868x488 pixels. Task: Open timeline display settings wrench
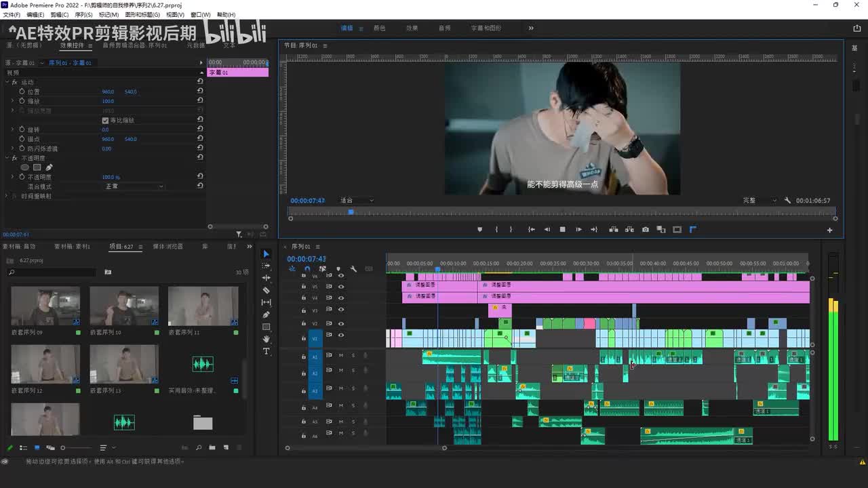pos(353,269)
